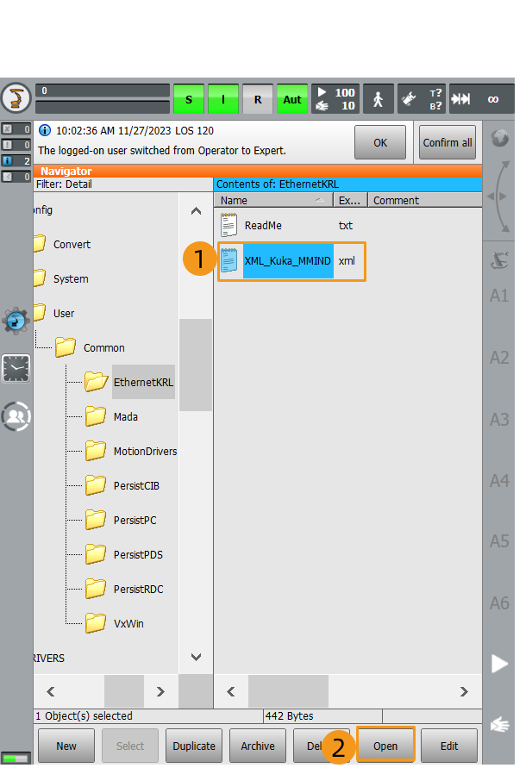Click the hand jog override icon bottom right
532x768 pixels.
[500, 724]
